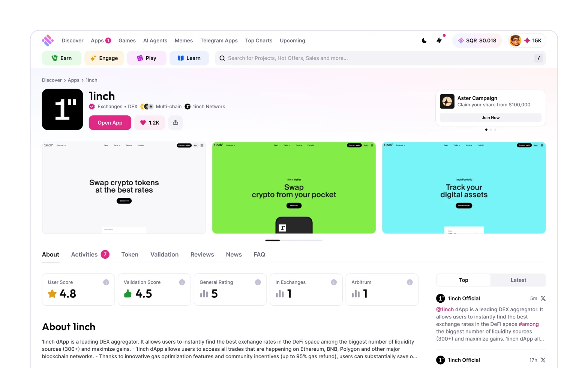
Task: Switch to the Reviews tab
Action: [x=202, y=255]
